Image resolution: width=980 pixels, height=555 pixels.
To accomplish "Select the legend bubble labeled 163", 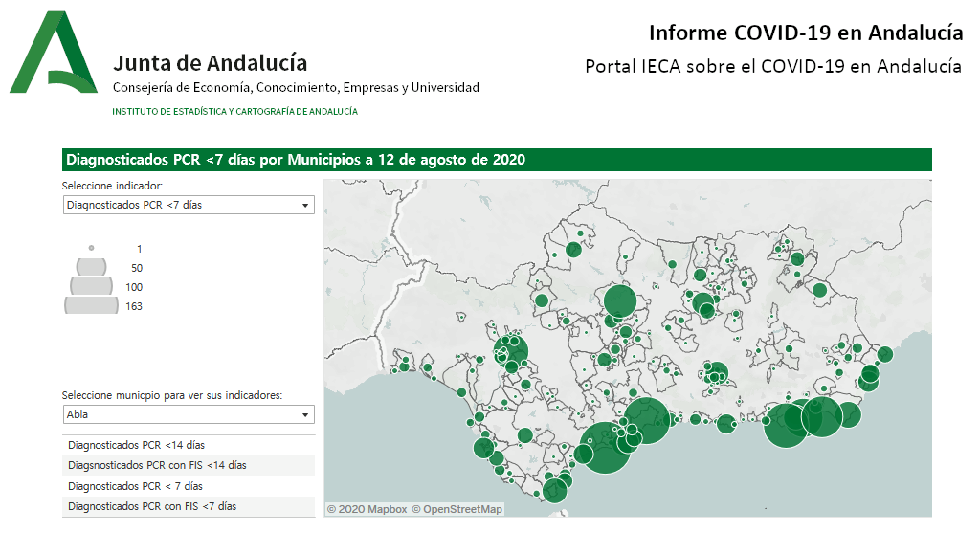I will (x=91, y=305).
